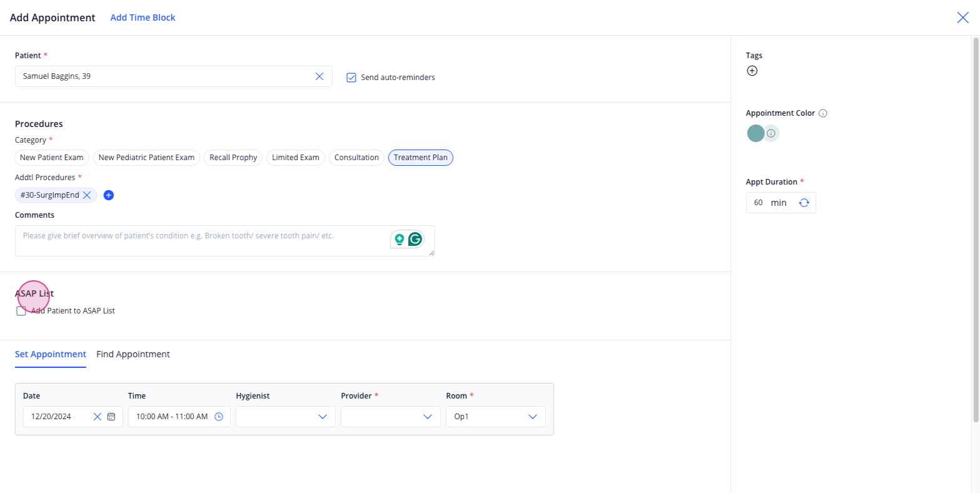This screenshot has height=493, width=980.
Task: Switch to the Find Appointment tab
Action: (x=133, y=354)
